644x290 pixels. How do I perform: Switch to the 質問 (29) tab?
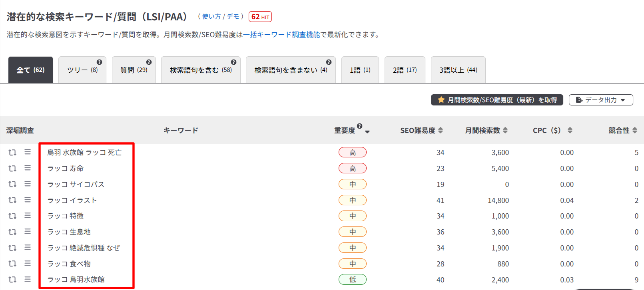tap(134, 70)
